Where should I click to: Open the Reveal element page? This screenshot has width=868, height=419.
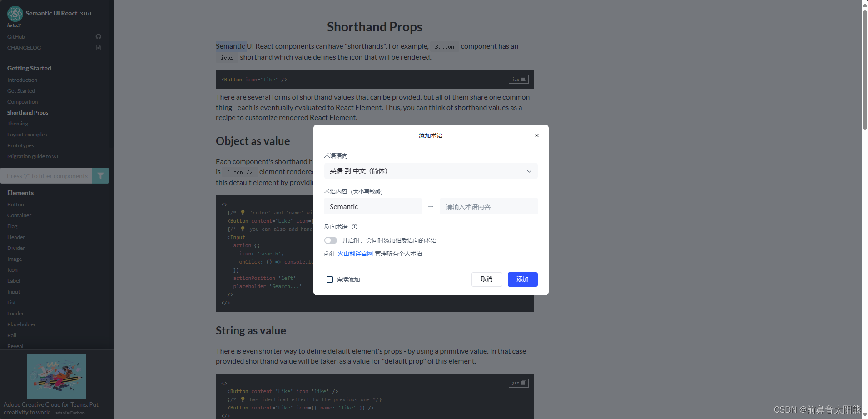click(15, 346)
